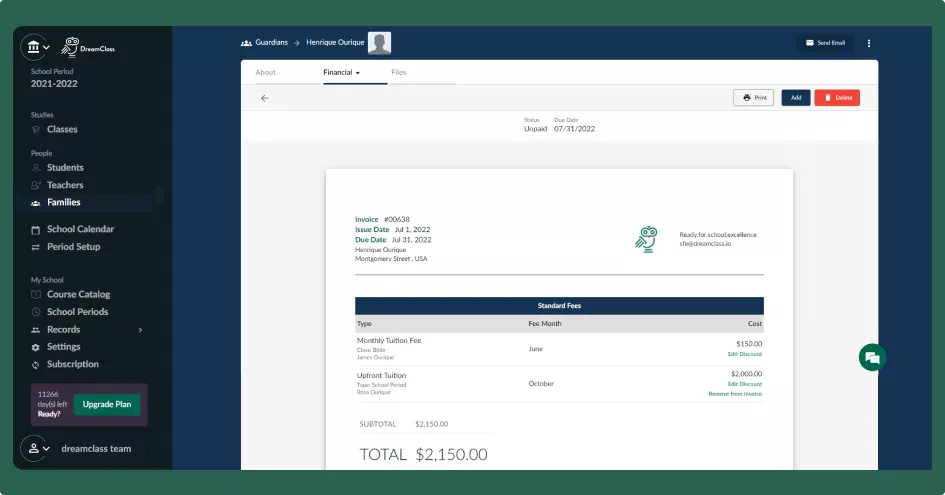Go to School Calendar in sidebar
Image resolution: width=945 pixels, height=495 pixels.
coord(80,229)
